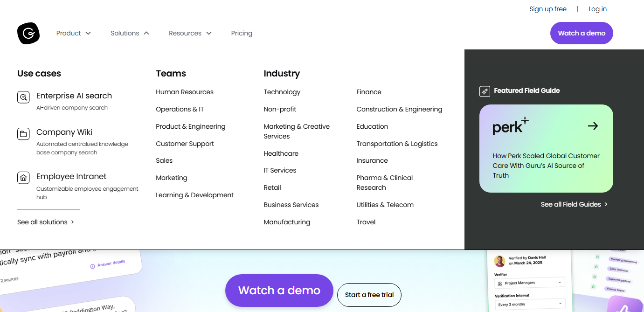Choose Operations & IT team

coord(180,109)
